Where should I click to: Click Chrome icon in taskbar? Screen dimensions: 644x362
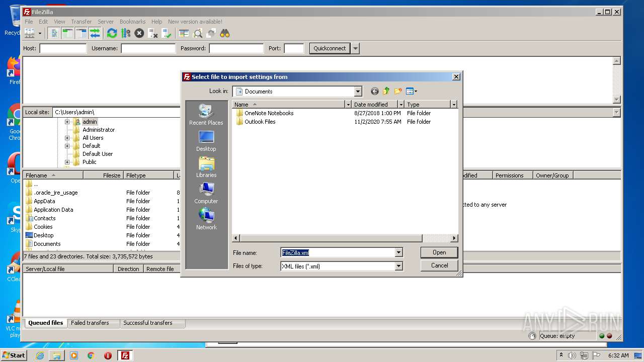pos(91,355)
